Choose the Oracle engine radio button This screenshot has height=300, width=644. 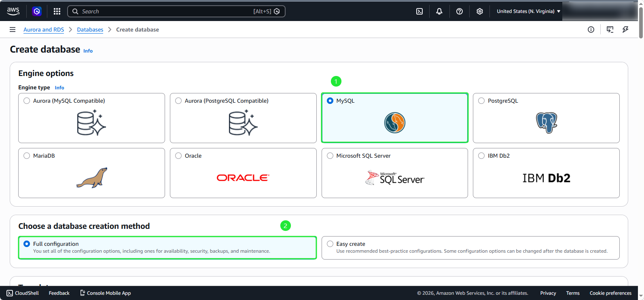click(x=178, y=156)
